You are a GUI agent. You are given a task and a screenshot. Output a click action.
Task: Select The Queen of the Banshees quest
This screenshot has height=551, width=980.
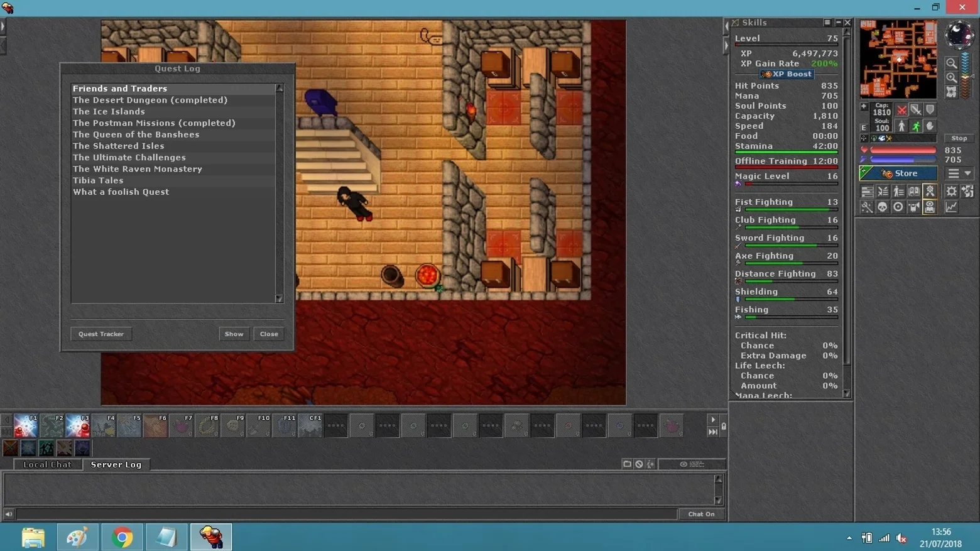click(x=173, y=134)
